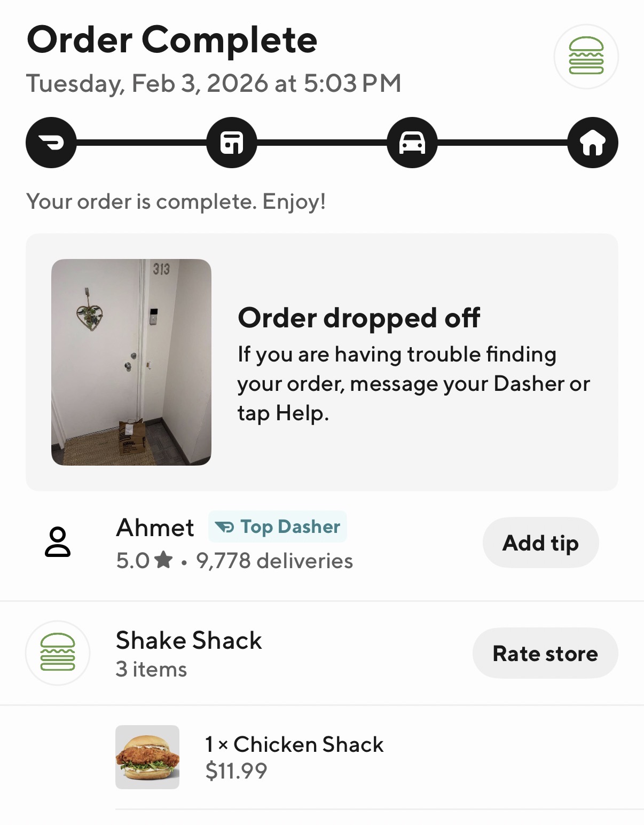Click the car delivery progress step icon
Screen dimensions: 644x825
coord(412,143)
